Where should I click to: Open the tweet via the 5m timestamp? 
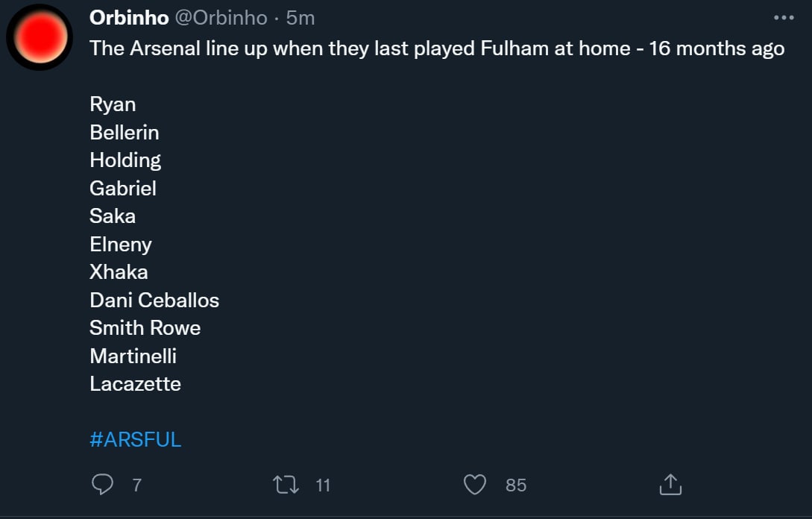[x=300, y=18]
